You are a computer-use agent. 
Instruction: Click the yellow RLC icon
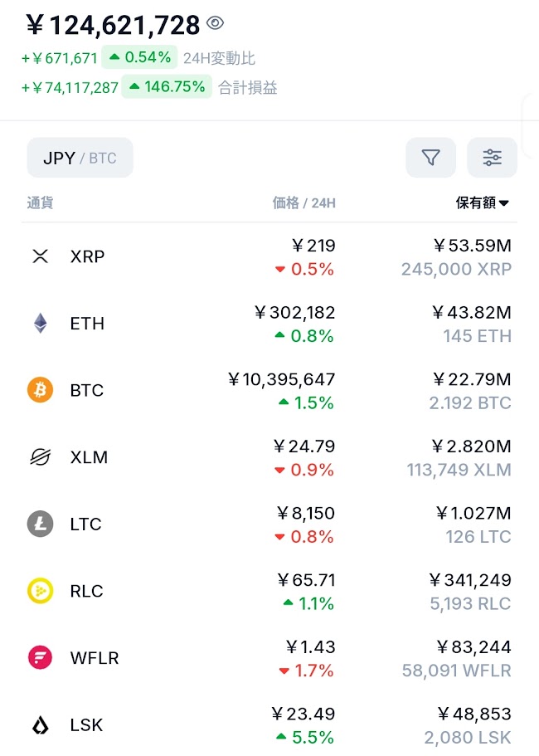point(40,591)
